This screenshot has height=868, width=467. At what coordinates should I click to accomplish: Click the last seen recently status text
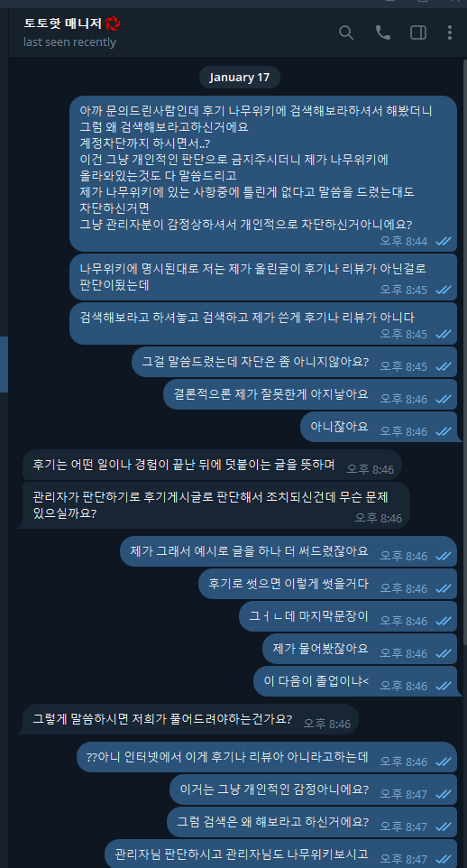click(x=69, y=42)
